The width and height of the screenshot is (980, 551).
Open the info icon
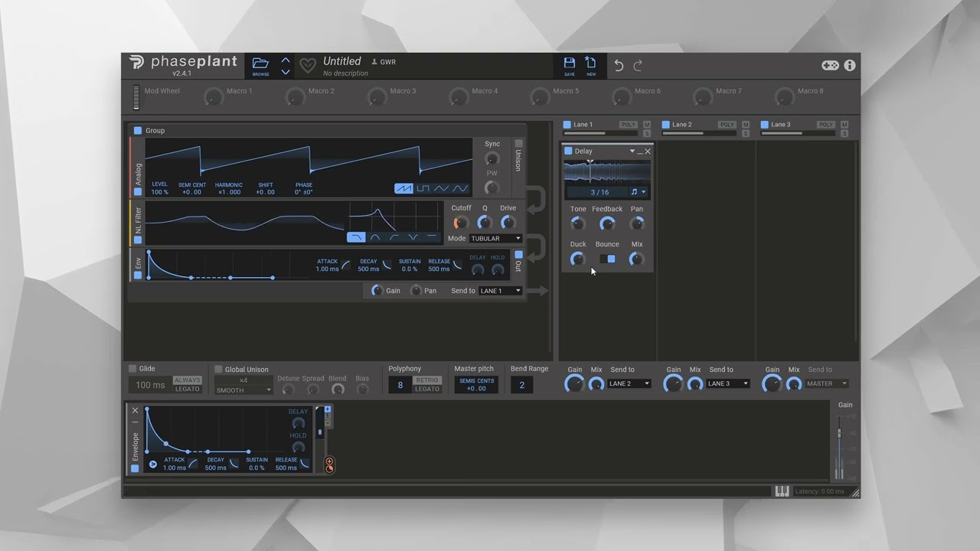pyautogui.click(x=850, y=66)
